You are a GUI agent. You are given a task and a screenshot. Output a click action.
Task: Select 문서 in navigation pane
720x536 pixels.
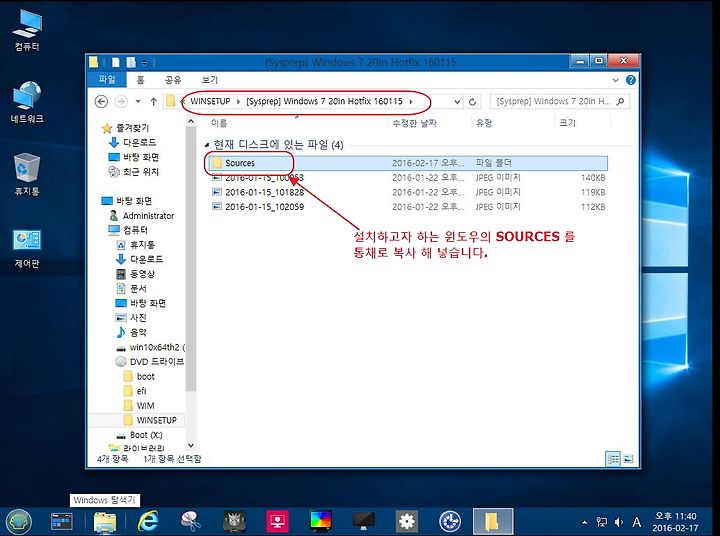pyautogui.click(x=132, y=288)
